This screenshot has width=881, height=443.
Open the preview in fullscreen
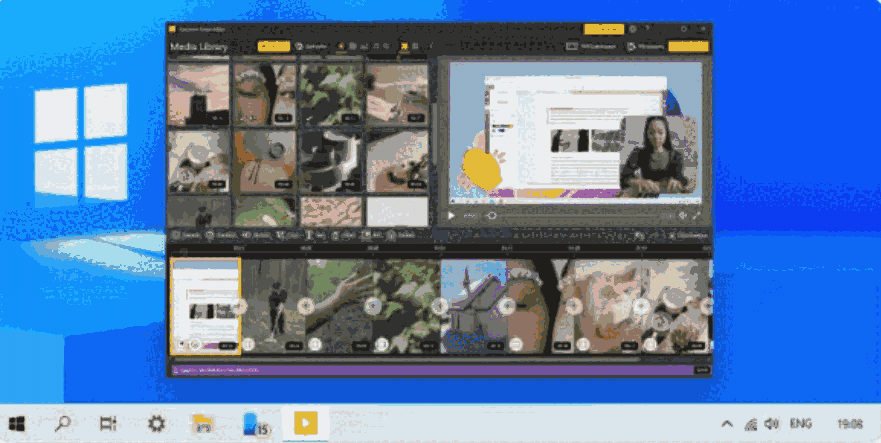point(697,215)
